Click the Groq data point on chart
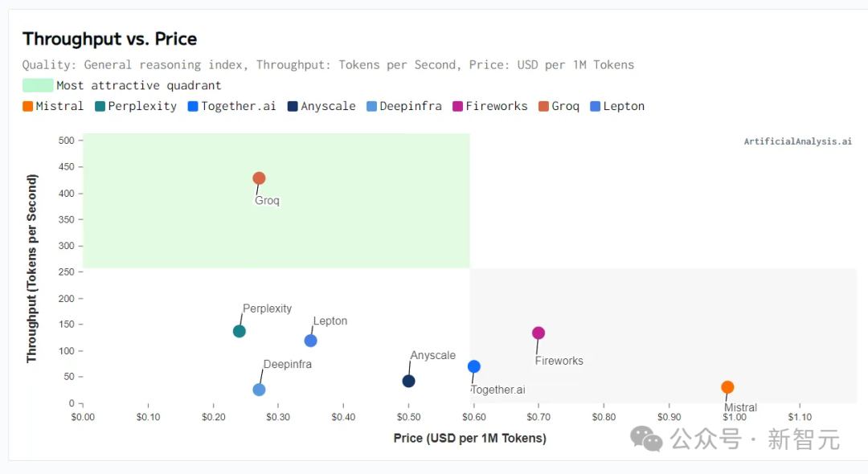 (259, 178)
